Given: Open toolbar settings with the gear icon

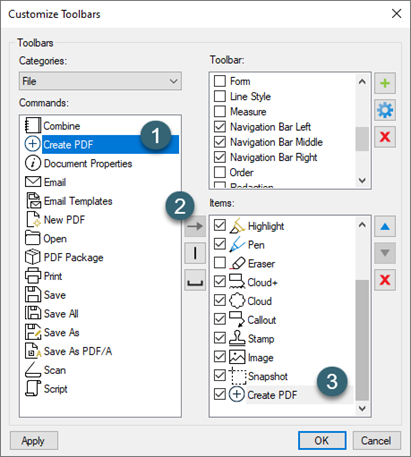Looking at the screenshot, I should click(x=385, y=110).
